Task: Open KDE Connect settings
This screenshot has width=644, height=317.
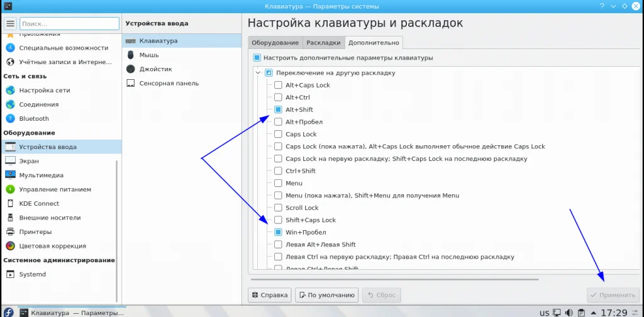Action: coord(61,204)
